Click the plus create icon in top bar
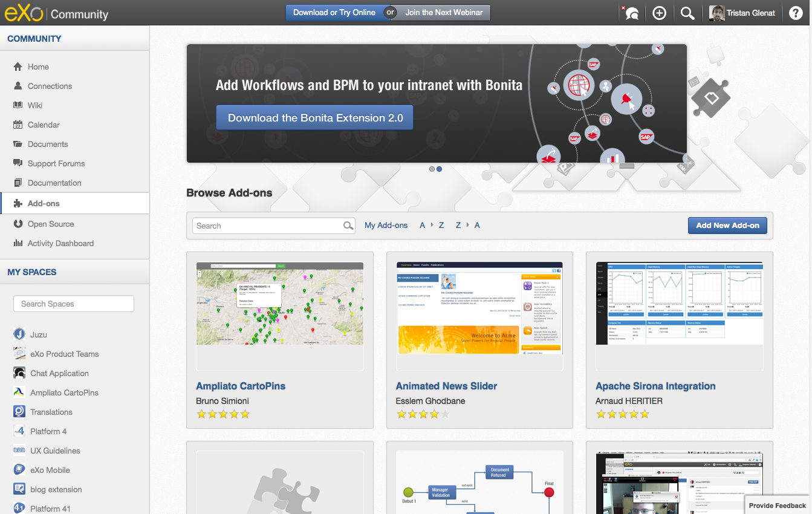Screen dimensions: 812x514 pos(659,13)
